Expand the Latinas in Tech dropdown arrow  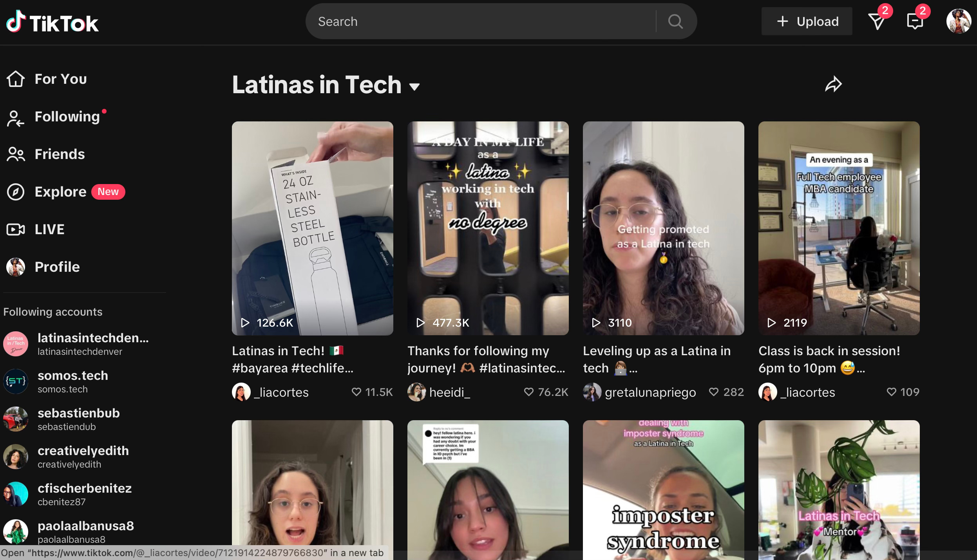tap(414, 87)
